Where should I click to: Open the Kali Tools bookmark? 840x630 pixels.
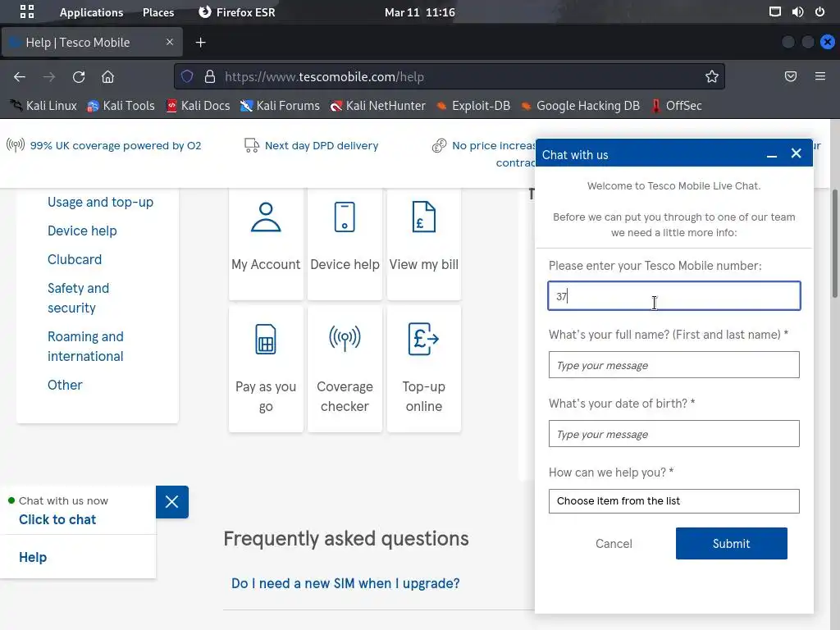(x=121, y=106)
